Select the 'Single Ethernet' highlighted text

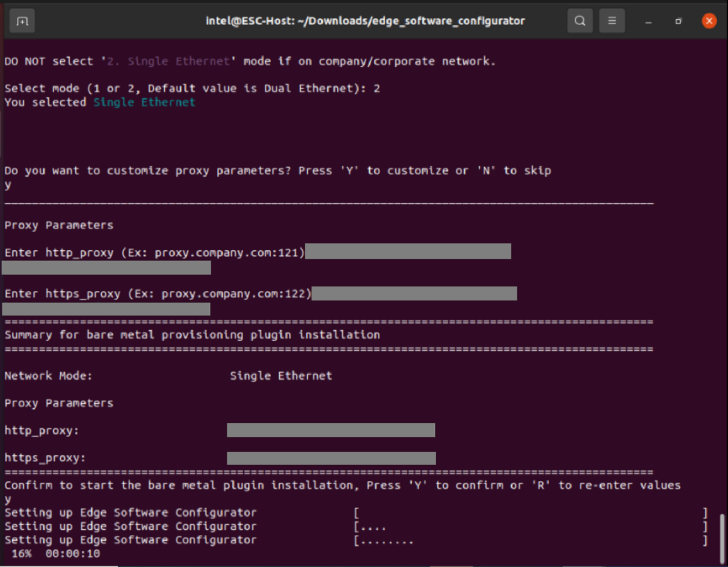coord(144,102)
